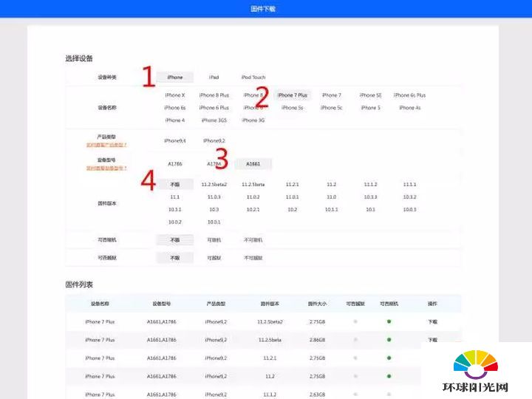Filter by 不可越狱 firmware
Image resolution: width=532 pixels, height=399 pixels.
[253, 258]
